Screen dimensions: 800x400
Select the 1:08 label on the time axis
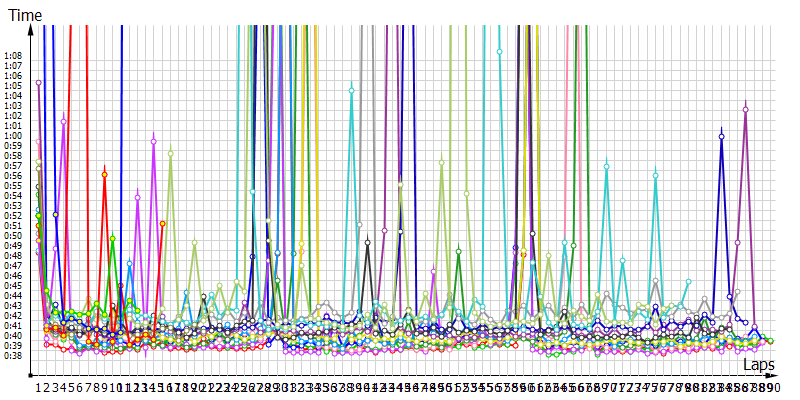coord(13,56)
